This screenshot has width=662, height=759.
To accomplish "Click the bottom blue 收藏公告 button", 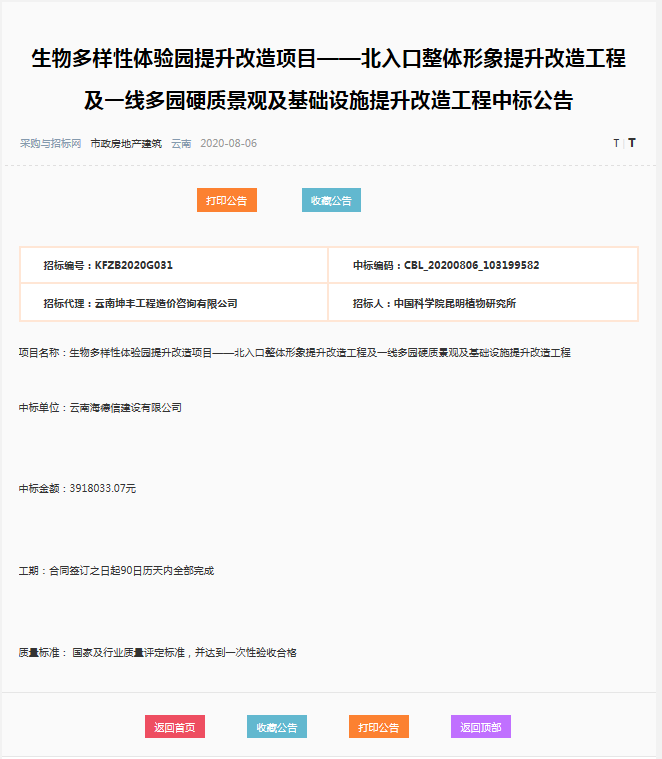I will point(277,727).
